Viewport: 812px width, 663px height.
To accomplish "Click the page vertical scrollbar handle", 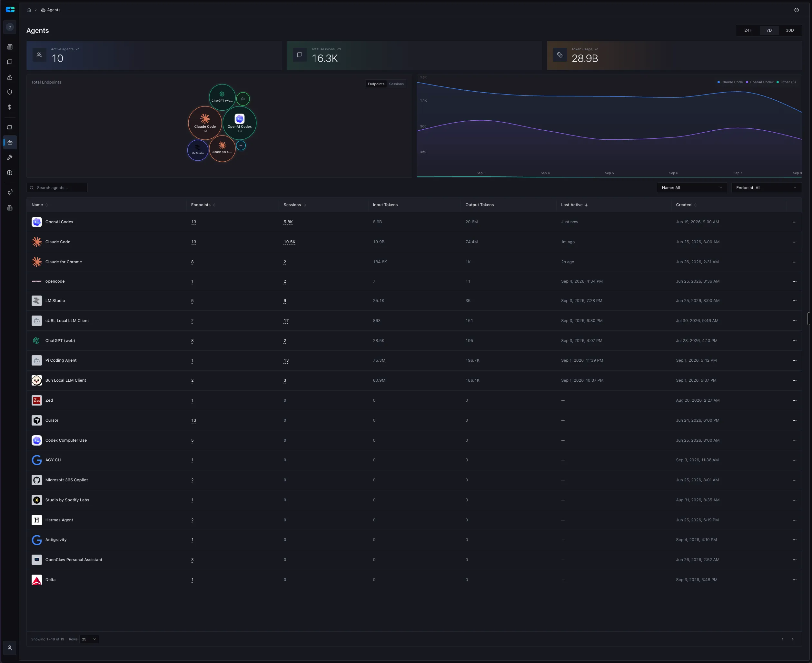I will coord(808,318).
